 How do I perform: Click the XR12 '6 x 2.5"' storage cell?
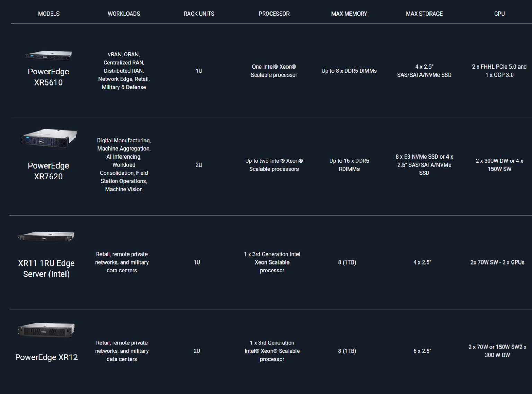tap(422, 351)
